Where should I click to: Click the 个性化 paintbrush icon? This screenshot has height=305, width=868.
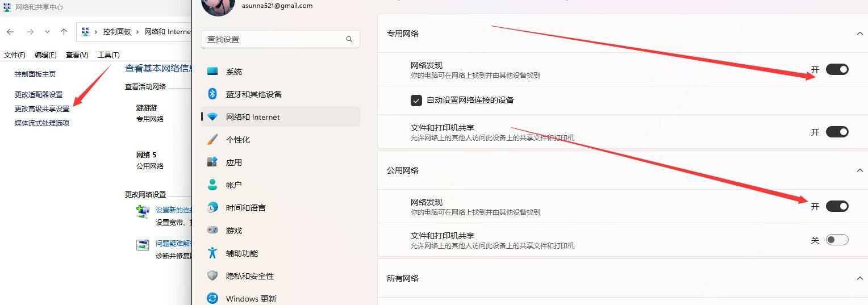212,140
